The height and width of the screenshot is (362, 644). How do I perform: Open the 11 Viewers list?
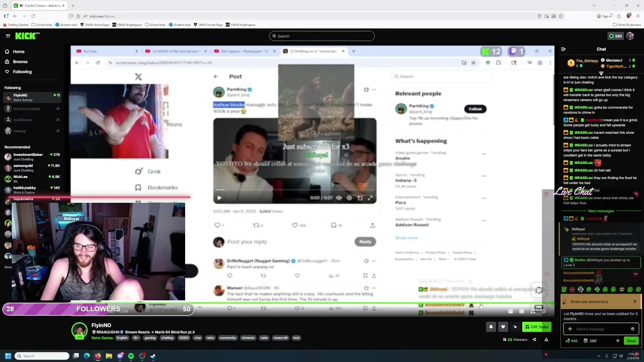[515, 339]
